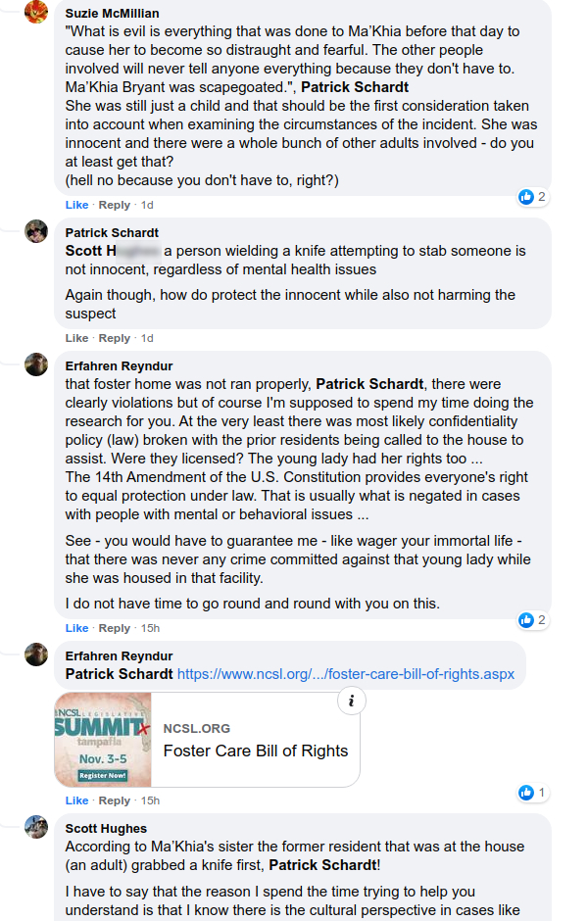Click Patrick Schardt mention in Scott's comment
The height and width of the screenshot is (921, 588).
click(x=324, y=865)
